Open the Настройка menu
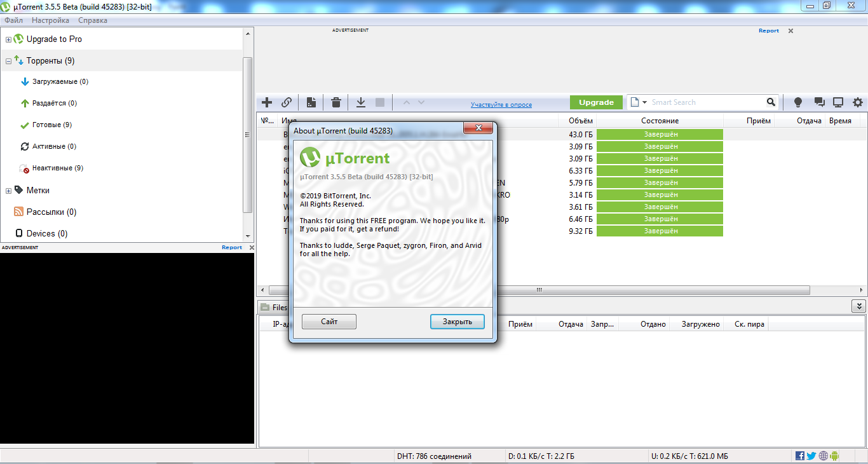Viewport: 868px width, 464px height. coord(50,20)
